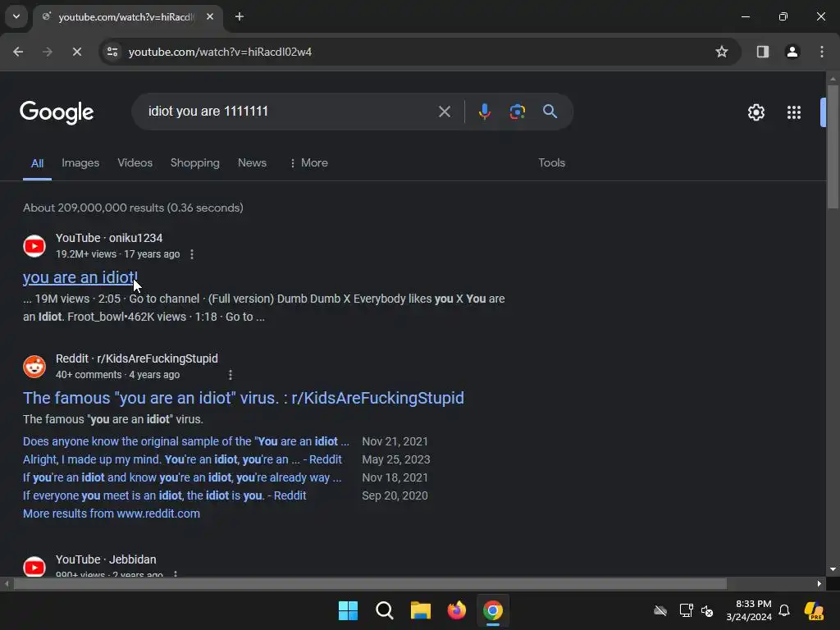Open Chrome side panel

763,52
